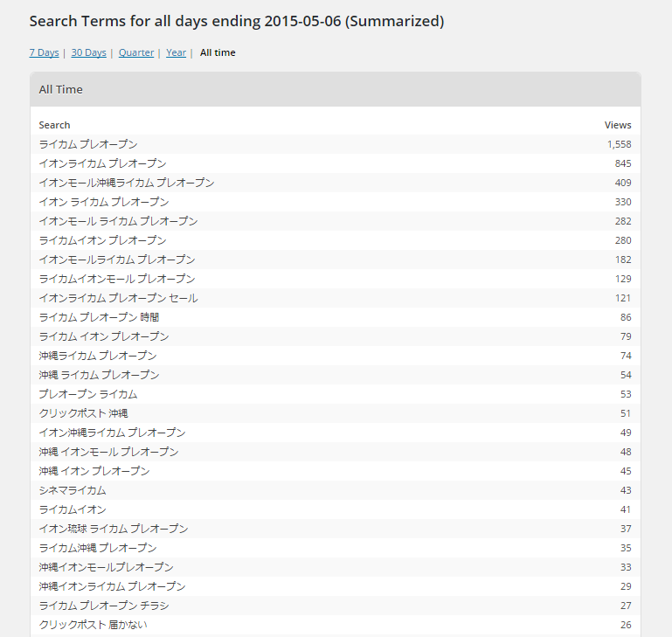The height and width of the screenshot is (637, 672).
Task: Select the クリックポスト 届かない row
Action: 336,625
